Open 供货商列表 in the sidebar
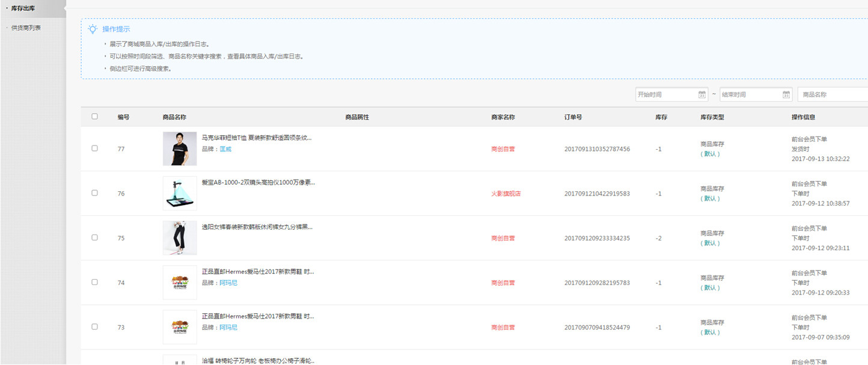Viewport: 868px width, 365px height. 26,28
